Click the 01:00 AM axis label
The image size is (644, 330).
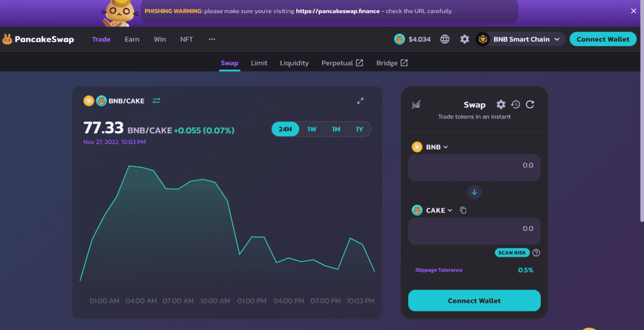[x=104, y=301]
